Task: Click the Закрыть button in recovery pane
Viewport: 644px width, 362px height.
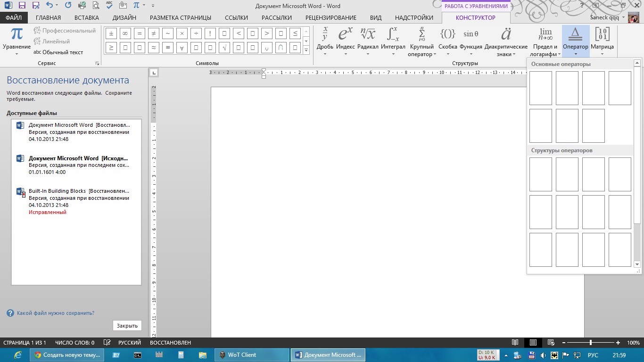Action: pos(127,326)
